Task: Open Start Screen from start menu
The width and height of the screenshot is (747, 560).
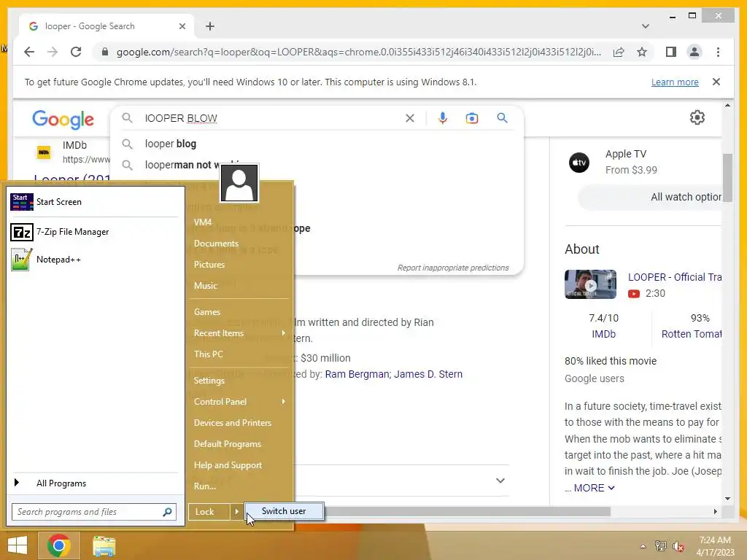Action: pos(94,202)
